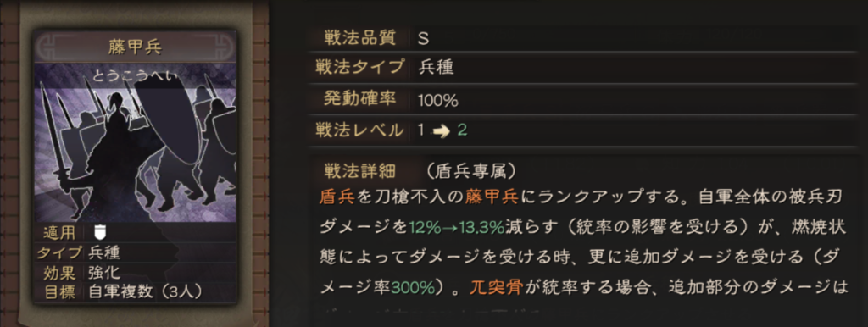Click the 適用 row on the card

coord(135,232)
